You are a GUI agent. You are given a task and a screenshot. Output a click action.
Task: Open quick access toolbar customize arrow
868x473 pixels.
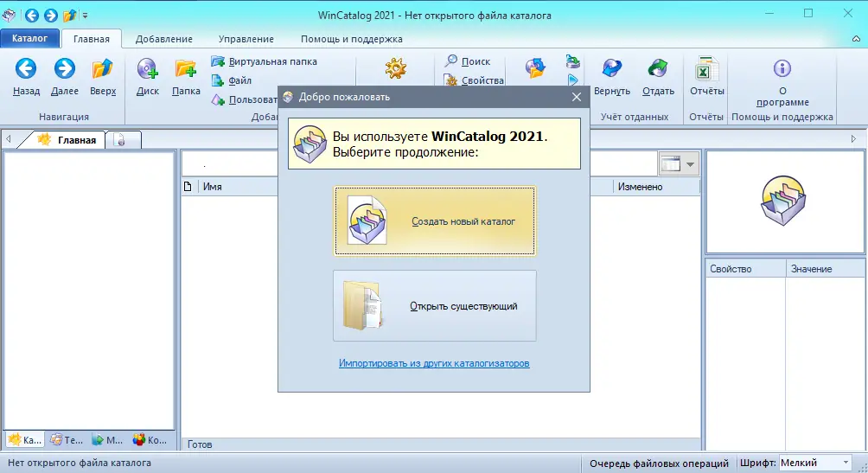pyautogui.click(x=86, y=16)
